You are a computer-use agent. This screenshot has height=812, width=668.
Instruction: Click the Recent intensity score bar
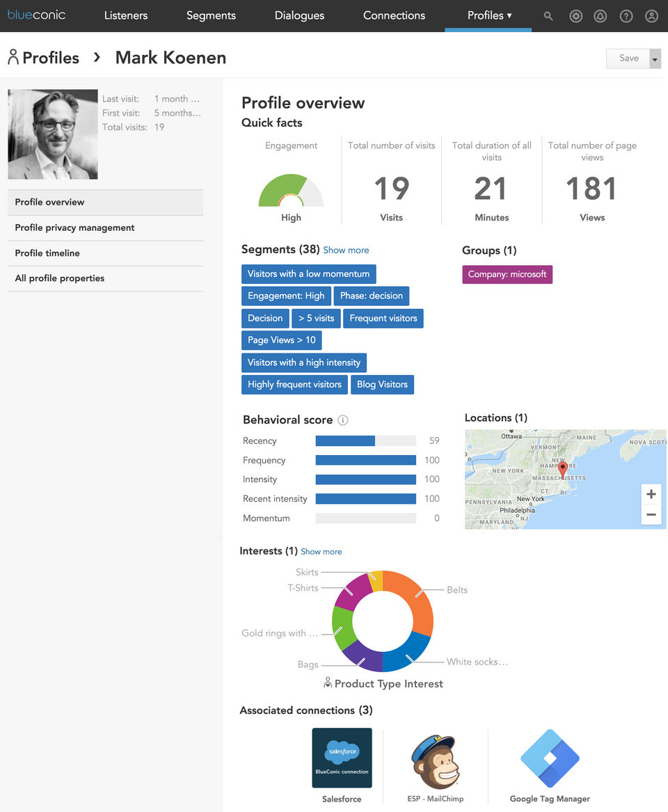tap(365, 499)
